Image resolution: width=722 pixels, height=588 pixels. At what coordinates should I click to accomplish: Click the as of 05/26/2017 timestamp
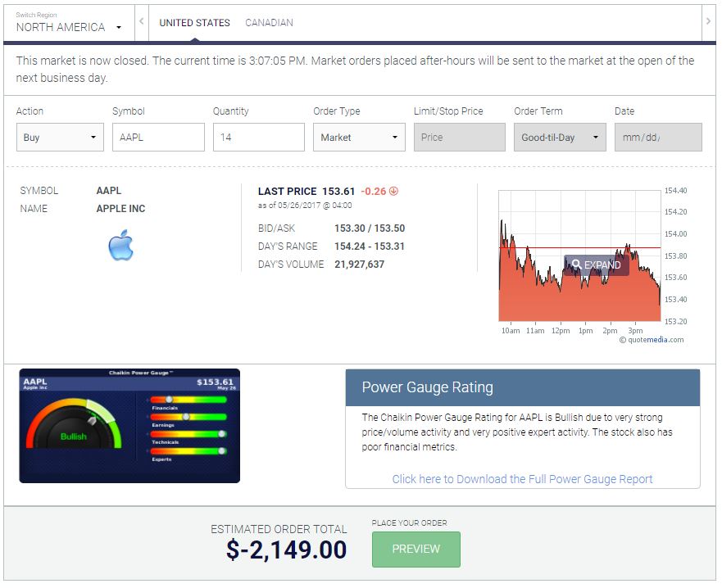[305, 206]
